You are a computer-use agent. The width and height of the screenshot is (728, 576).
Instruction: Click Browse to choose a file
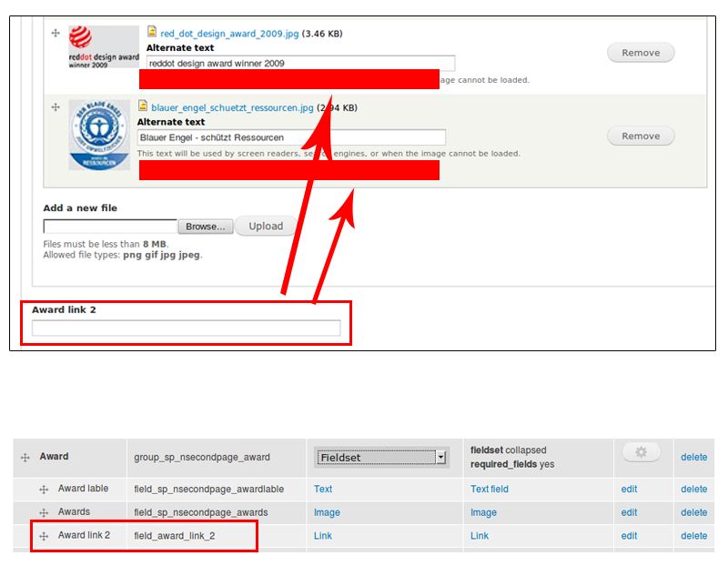pyautogui.click(x=205, y=227)
